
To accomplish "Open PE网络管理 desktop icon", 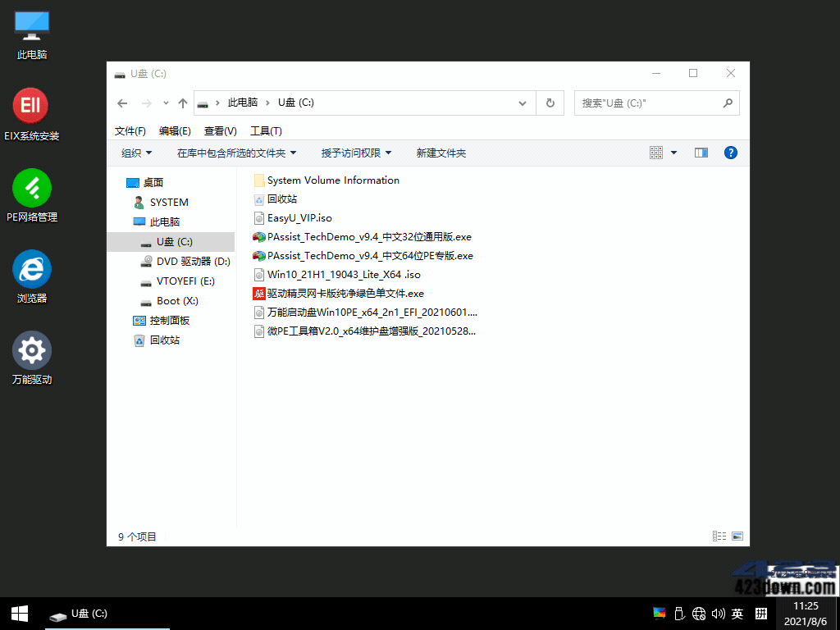I will 32,195.
